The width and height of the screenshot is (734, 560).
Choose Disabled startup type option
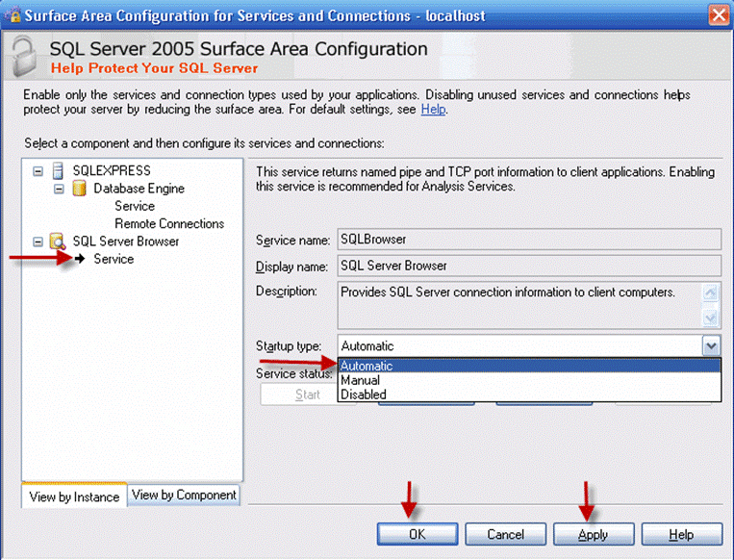click(529, 395)
